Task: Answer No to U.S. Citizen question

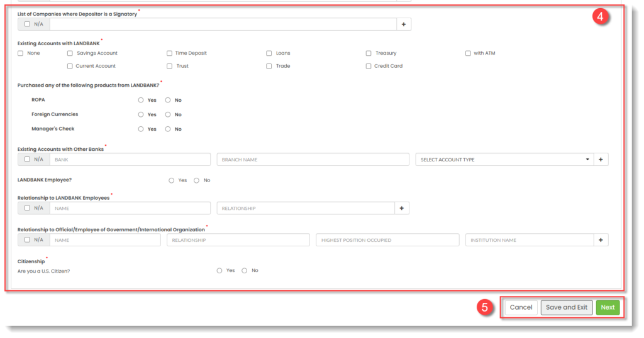Action: click(x=245, y=271)
